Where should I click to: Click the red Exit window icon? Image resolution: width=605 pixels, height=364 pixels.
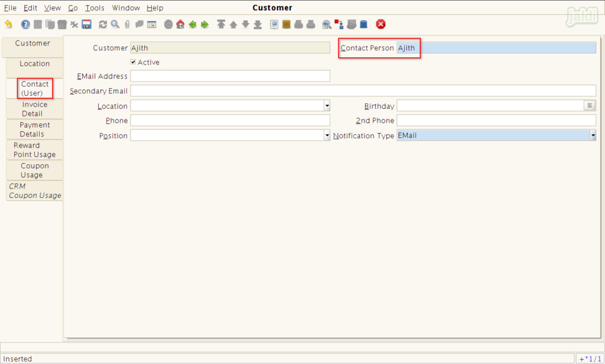point(381,24)
